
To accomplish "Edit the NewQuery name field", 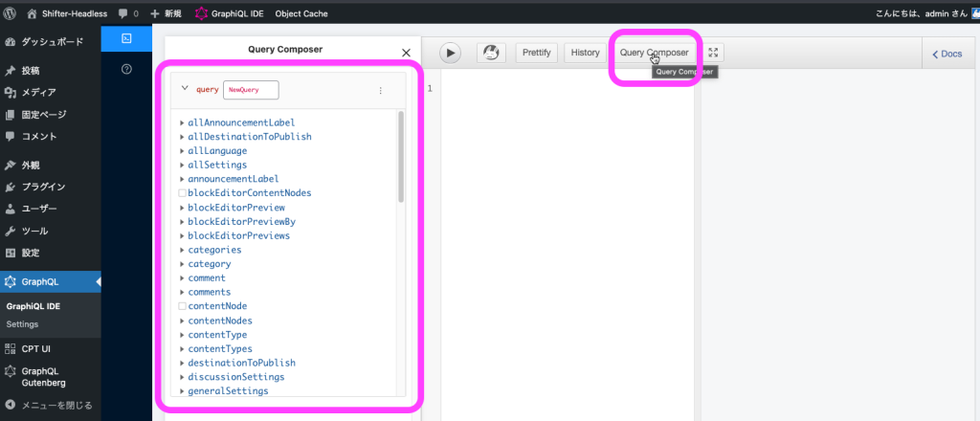I will [x=252, y=90].
